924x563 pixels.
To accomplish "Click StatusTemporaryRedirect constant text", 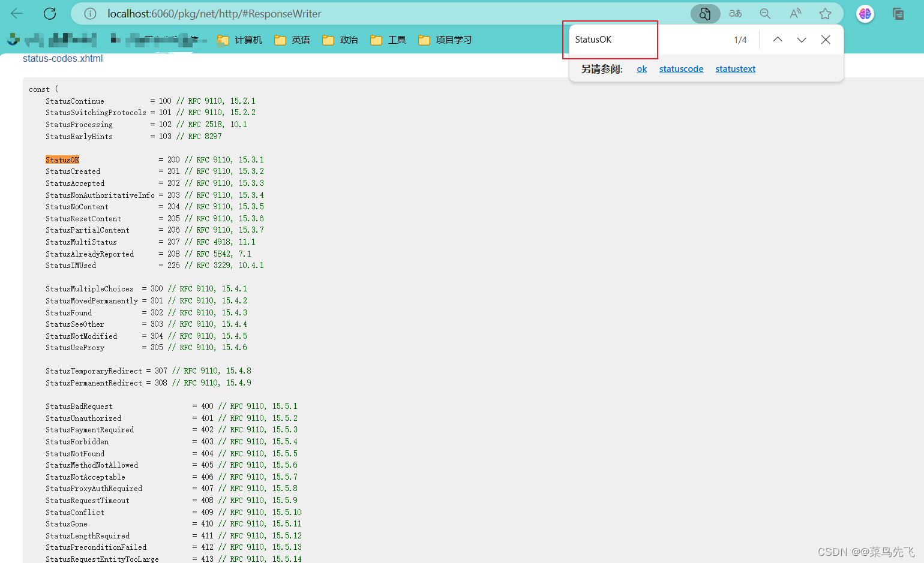I will point(94,371).
